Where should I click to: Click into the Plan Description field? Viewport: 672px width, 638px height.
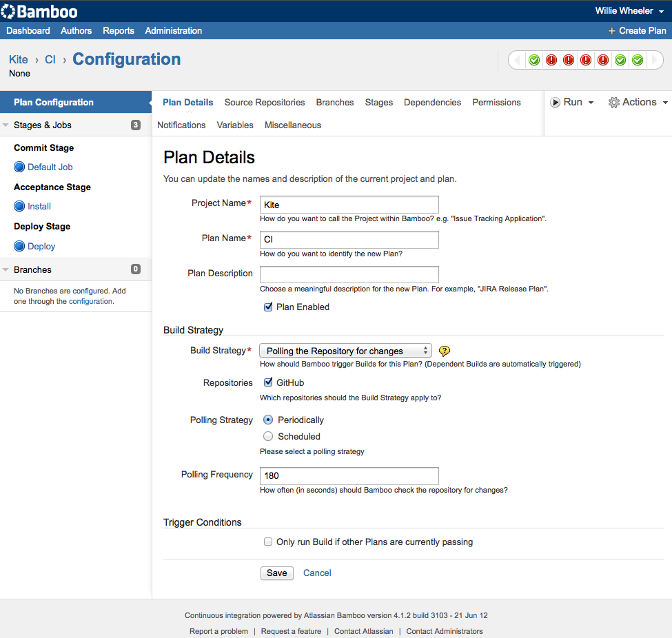click(x=349, y=274)
